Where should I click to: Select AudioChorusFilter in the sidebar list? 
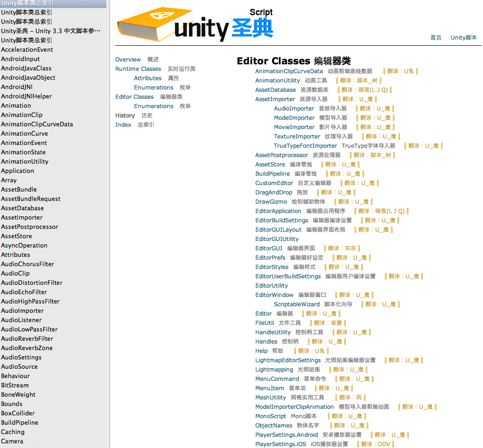pyautogui.click(x=28, y=264)
